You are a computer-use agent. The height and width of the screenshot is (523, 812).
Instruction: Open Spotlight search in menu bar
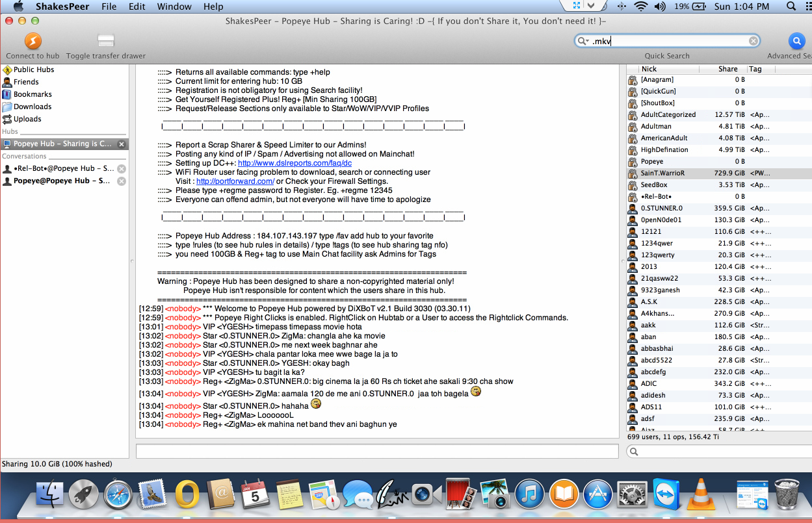coord(792,6)
